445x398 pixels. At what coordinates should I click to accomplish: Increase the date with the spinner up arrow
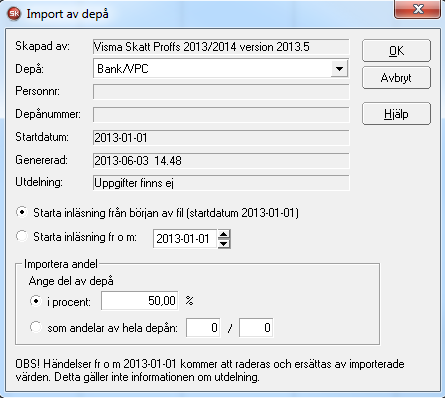pos(224,234)
